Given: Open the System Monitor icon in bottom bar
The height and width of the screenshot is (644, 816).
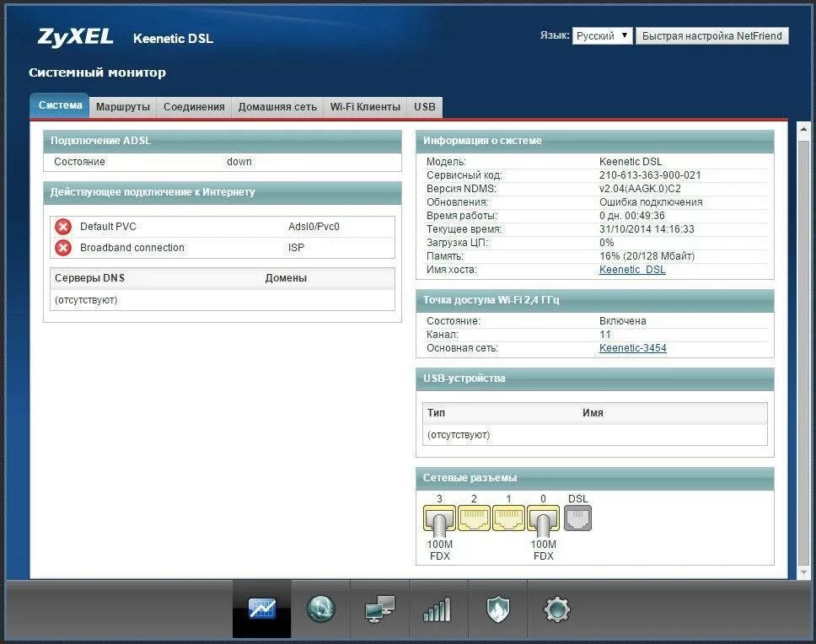Looking at the screenshot, I should (x=262, y=609).
